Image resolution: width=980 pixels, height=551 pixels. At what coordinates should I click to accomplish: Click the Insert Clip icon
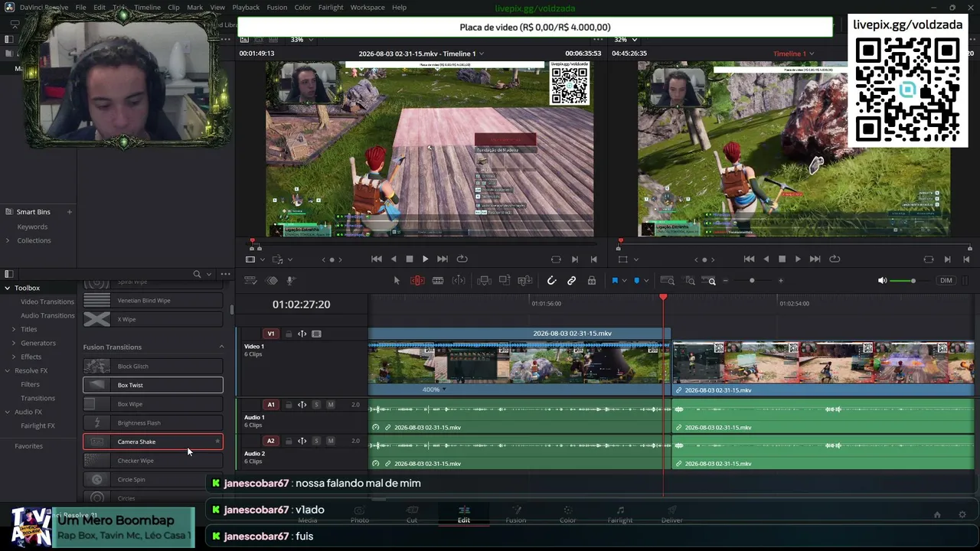coord(484,281)
